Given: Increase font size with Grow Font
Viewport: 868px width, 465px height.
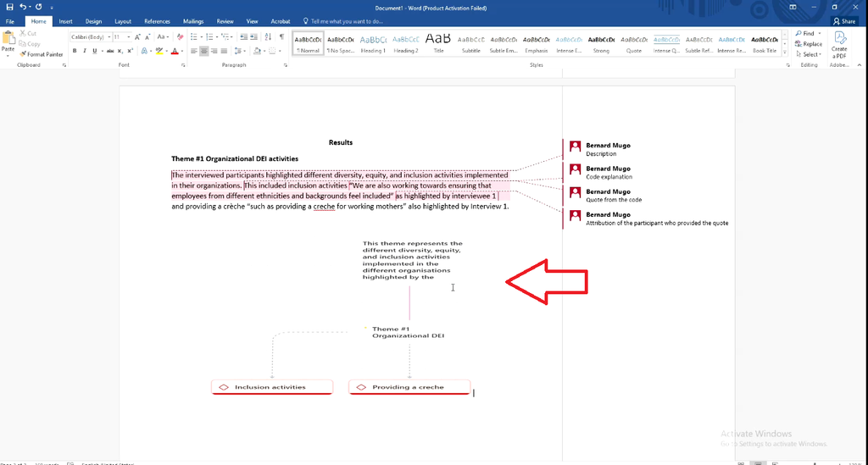Looking at the screenshot, I should point(137,37).
